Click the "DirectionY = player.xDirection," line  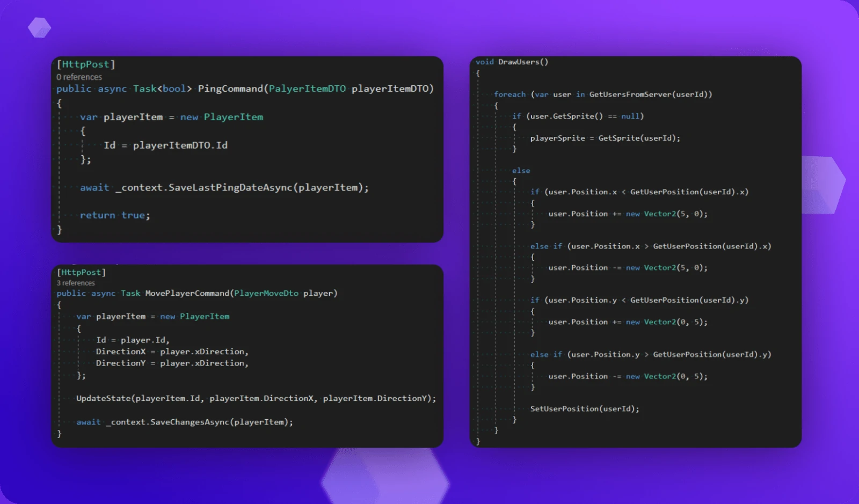pyautogui.click(x=172, y=363)
